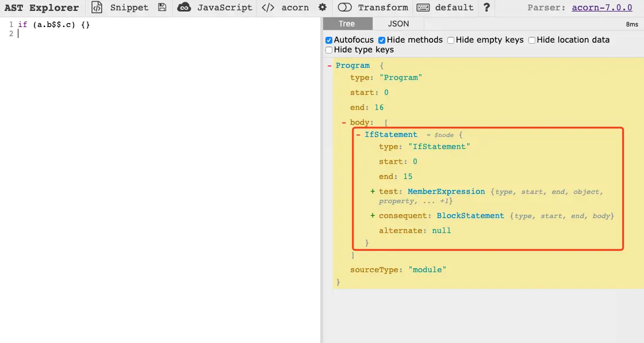Click the Program node name

tap(352, 66)
